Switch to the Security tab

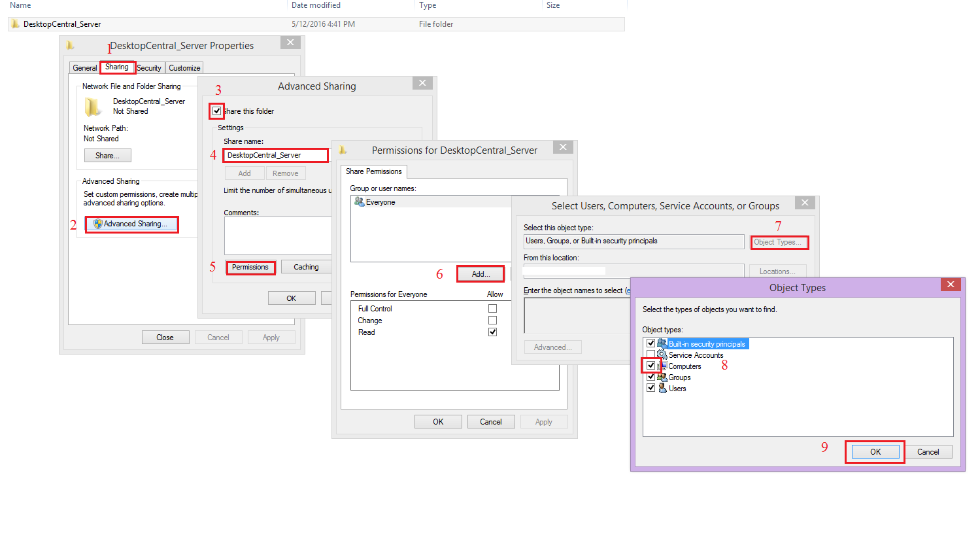[149, 68]
